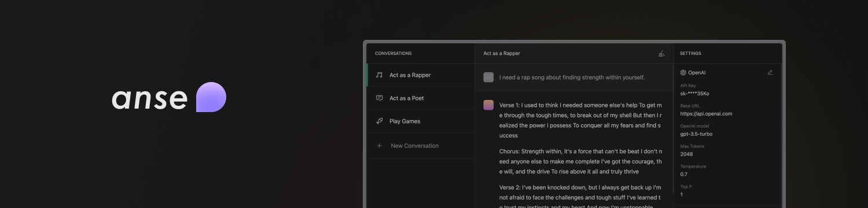Screen dimensions: 868x208
Task: Open the Act as a Rapper conversation
Action: (x=421, y=75)
